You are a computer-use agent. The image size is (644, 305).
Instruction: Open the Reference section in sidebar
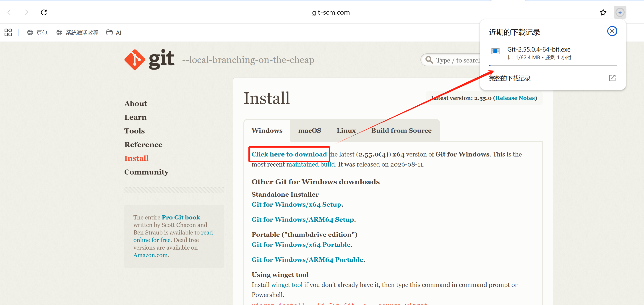click(x=143, y=144)
